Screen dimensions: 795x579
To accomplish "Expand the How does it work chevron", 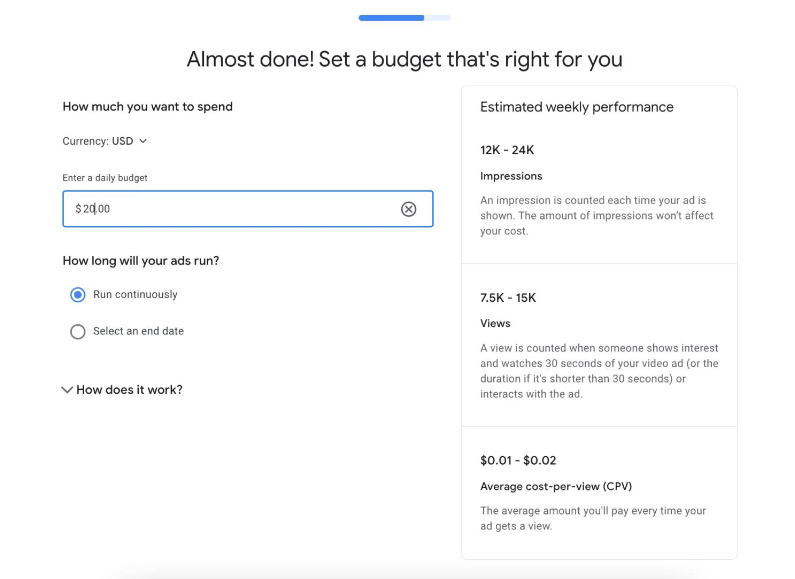I will (x=67, y=390).
